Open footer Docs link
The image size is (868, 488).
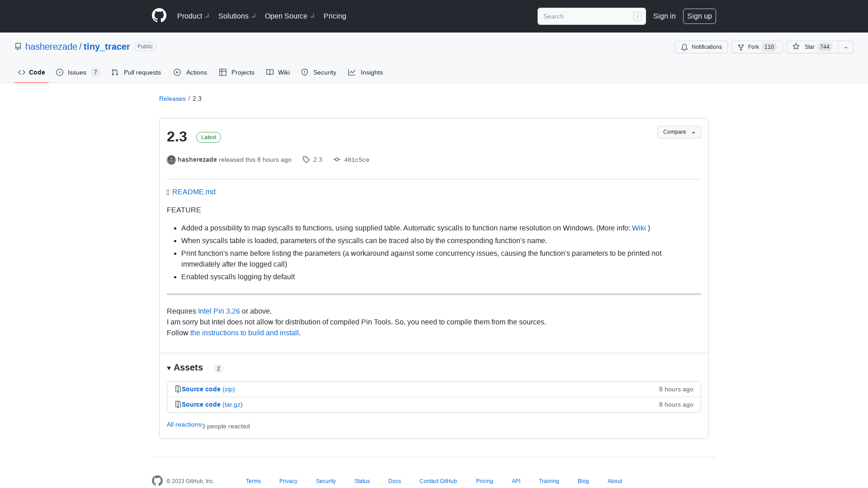395,481
